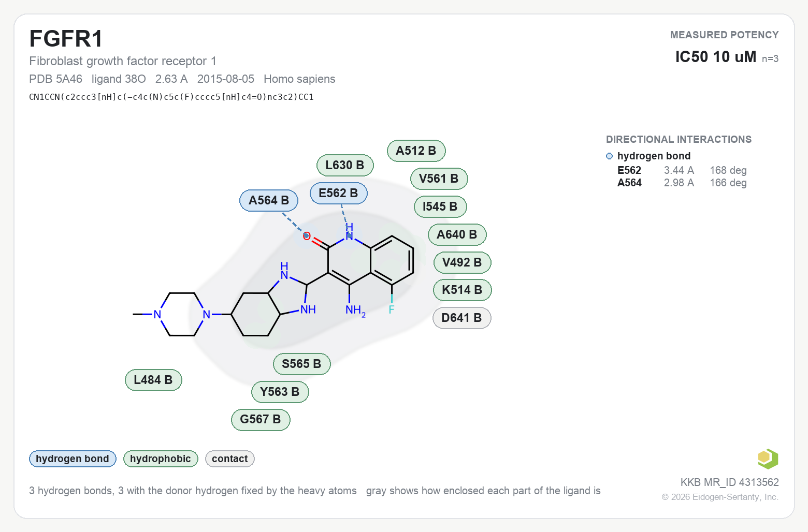Click the n=3 replicate count
The width and height of the screenshot is (808, 532).
coord(770,59)
